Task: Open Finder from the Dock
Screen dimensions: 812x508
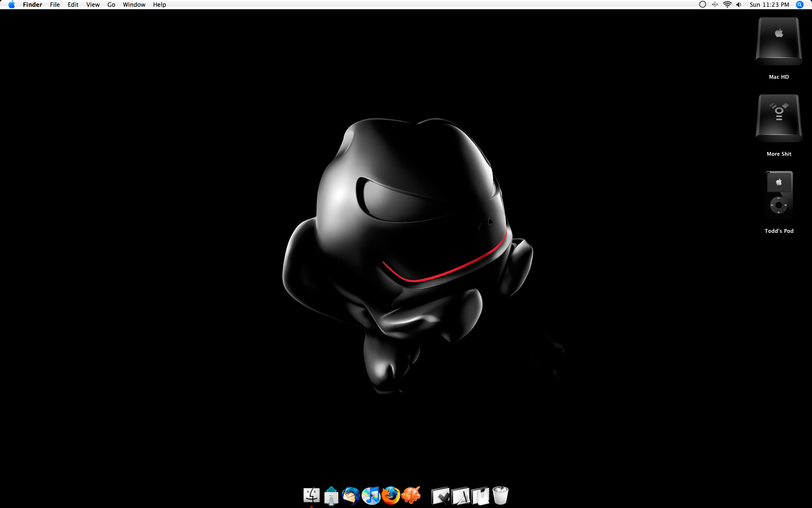Action: (x=312, y=495)
